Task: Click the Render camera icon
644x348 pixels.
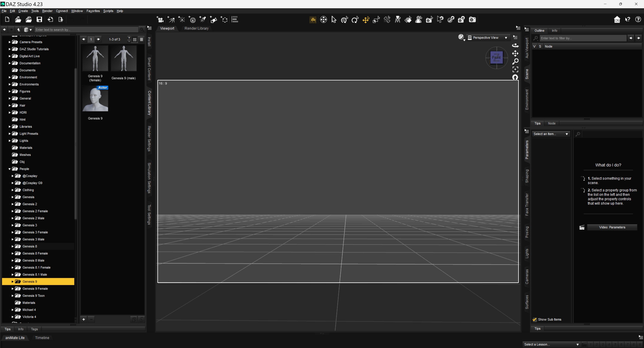Action: point(472,19)
